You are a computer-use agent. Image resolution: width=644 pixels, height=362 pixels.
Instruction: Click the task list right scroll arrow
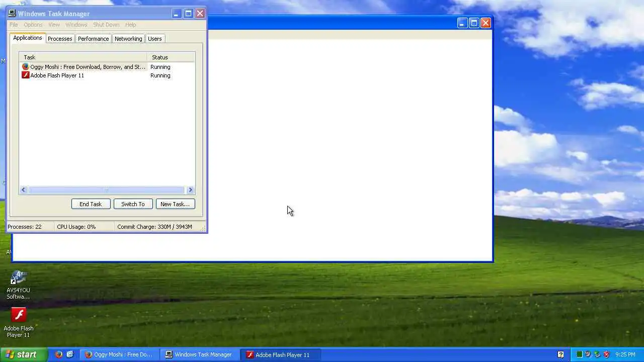coord(190,190)
